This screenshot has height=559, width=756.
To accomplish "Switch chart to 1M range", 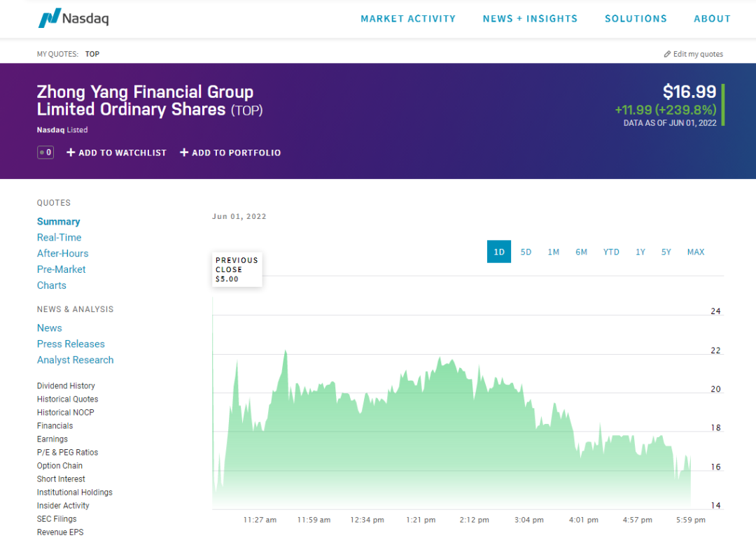I will click(x=553, y=252).
